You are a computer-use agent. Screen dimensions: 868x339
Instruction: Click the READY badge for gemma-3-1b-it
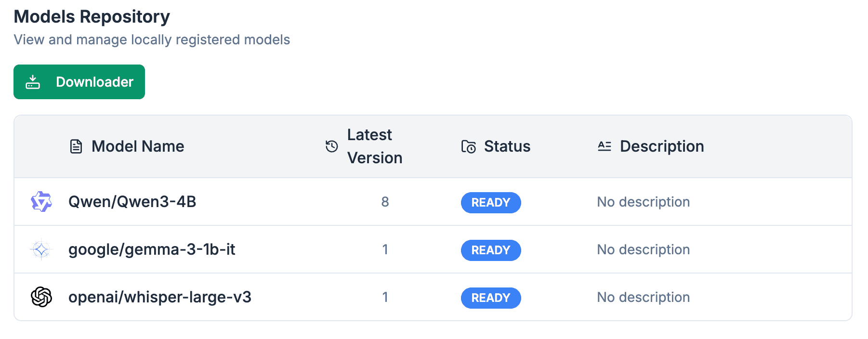point(491,250)
